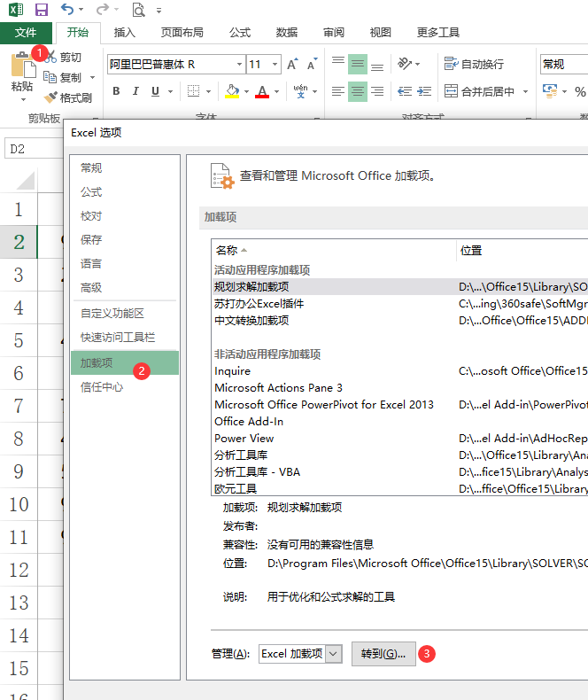
Task: Increase font size with large A icon
Action: tap(292, 65)
